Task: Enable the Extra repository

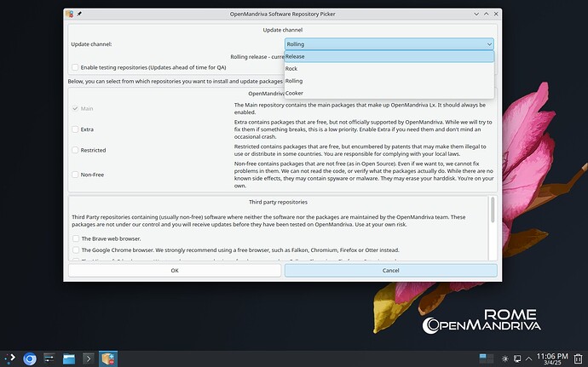Action: [76, 129]
